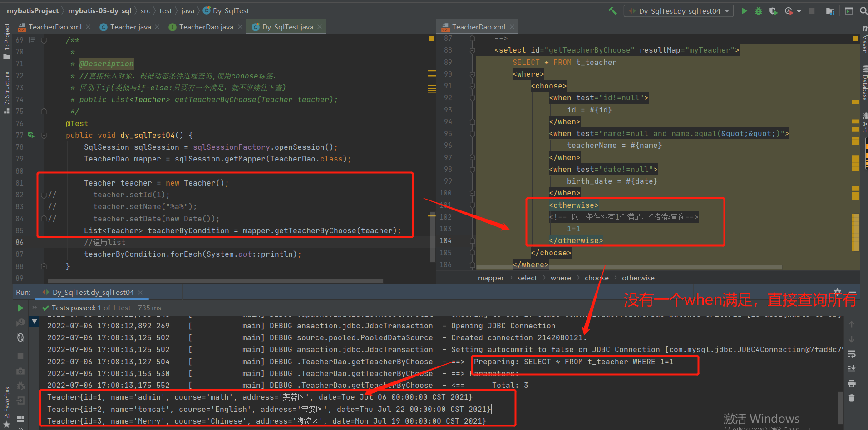The width and height of the screenshot is (868, 430).
Task: Open the Structure tool window
Action: (x=6, y=93)
